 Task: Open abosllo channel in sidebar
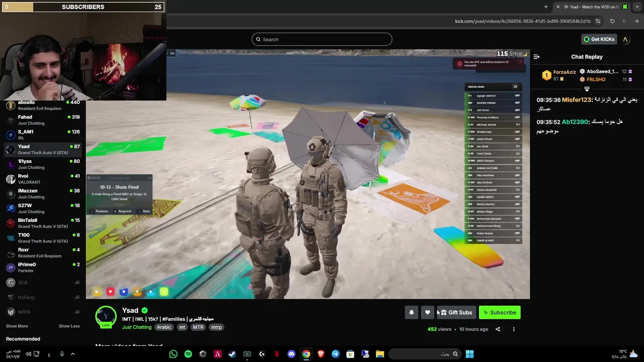coord(43,105)
